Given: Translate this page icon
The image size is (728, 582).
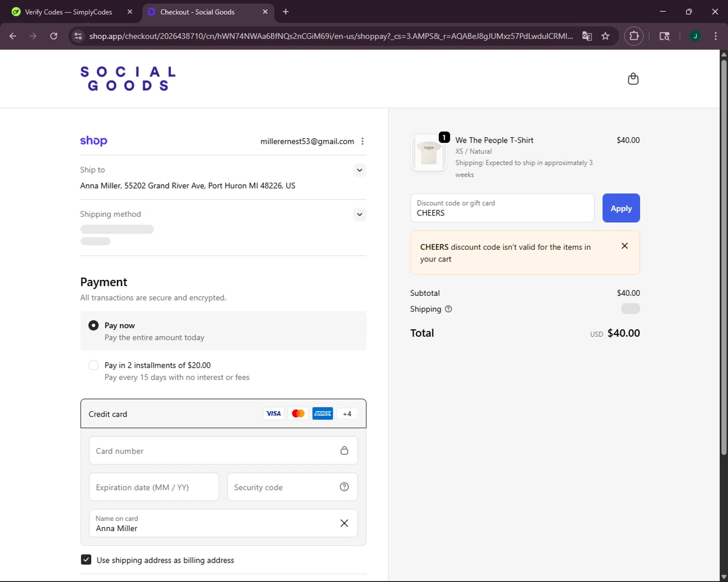Looking at the screenshot, I should [x=587, y=36].
